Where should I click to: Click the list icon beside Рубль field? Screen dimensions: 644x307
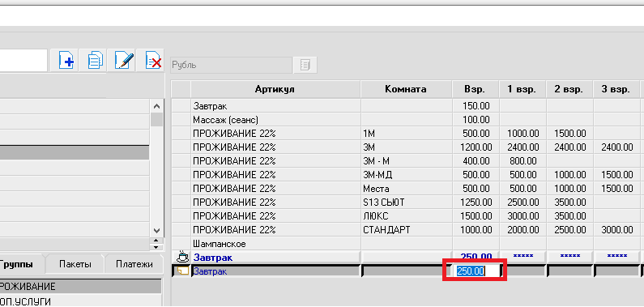pyautogui.click(x=305, y=65)
